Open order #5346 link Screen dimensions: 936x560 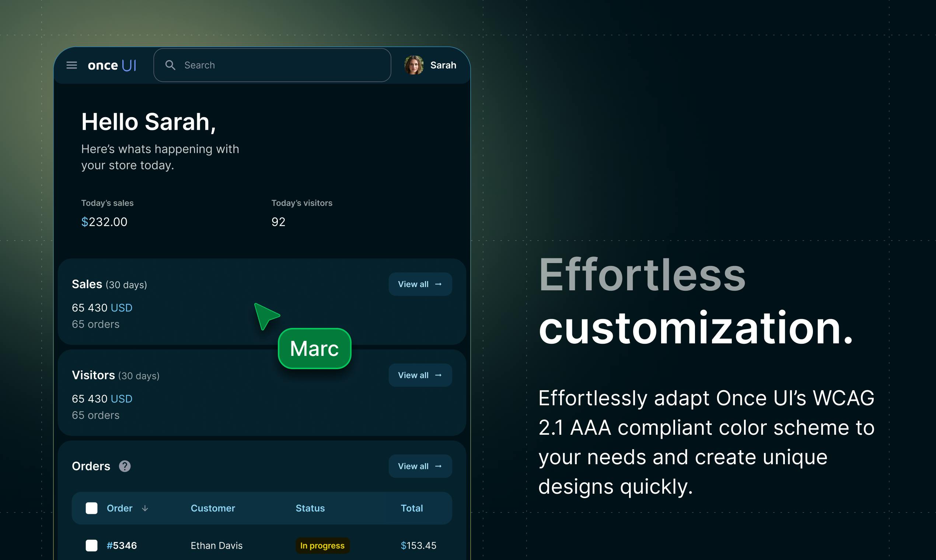click(x=122, y=546)
